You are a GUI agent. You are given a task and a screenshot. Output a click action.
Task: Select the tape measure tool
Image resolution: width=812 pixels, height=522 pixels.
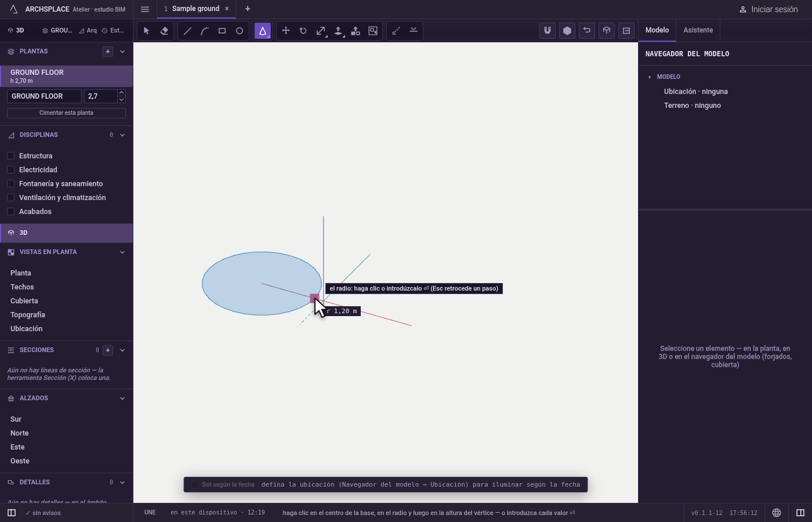coord(396,31)
